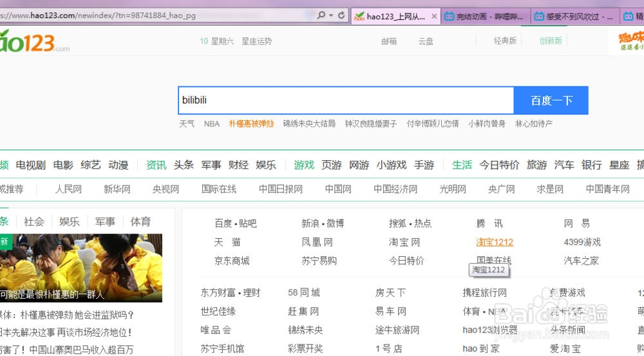The image size is (644, 356).
Task: Open the 天气 hot keyword
Action: [x=187, y=124]
